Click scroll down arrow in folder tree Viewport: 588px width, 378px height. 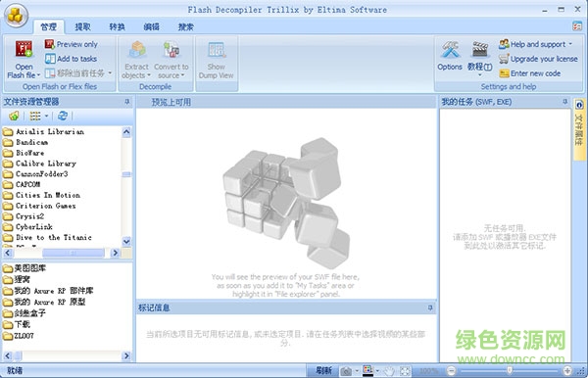click(126, 241)
